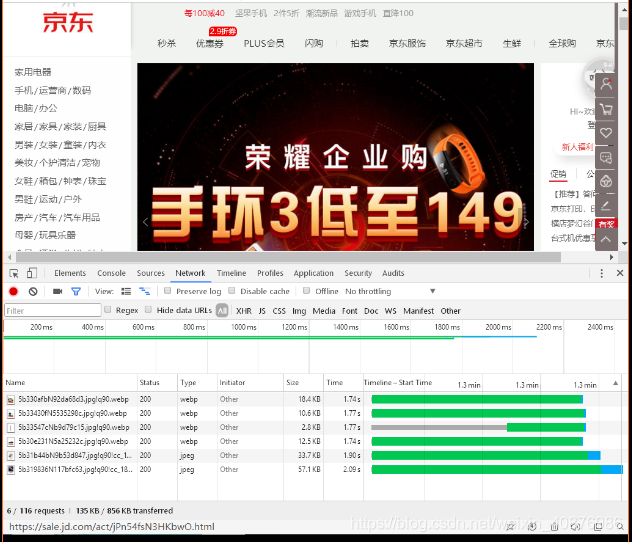Enable the Disable cache checkbox
The height and width of the screenshot is (542, 632).
(232, 291)
